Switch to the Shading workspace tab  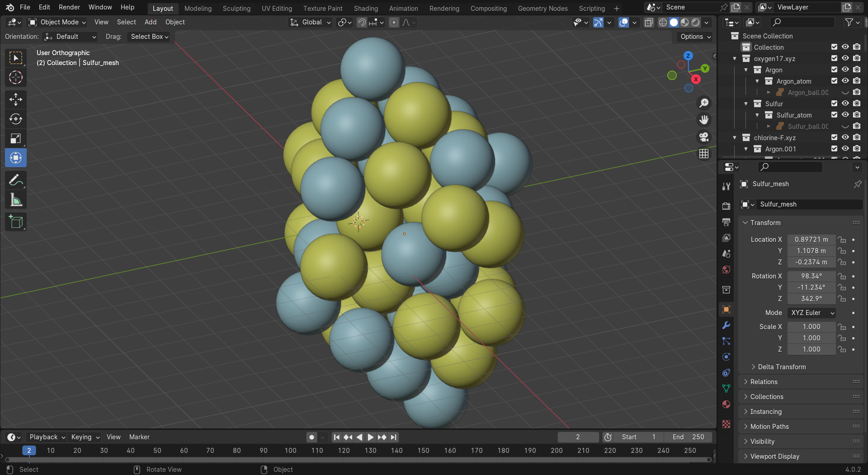tap(366, 8)
